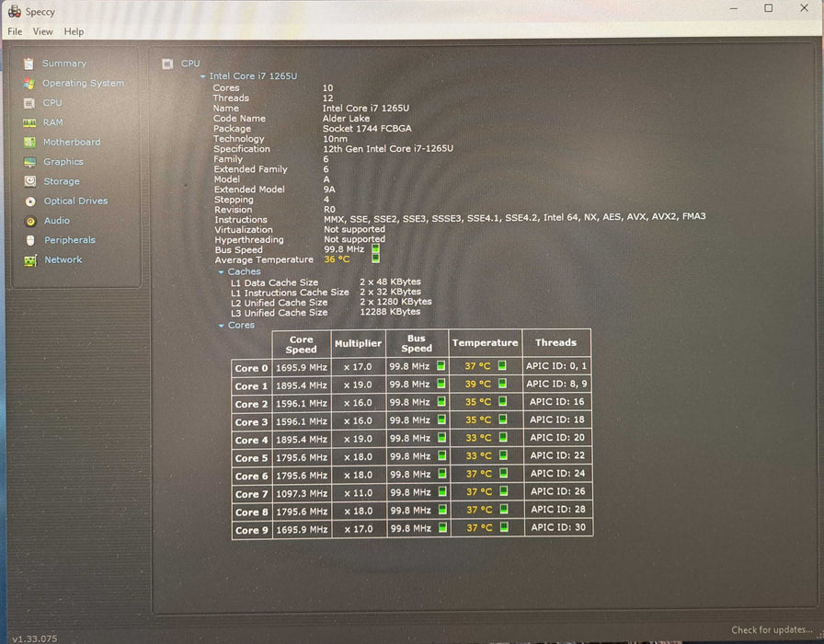Open the File menu
Screen dimensions: 824x644
point(15,31)
